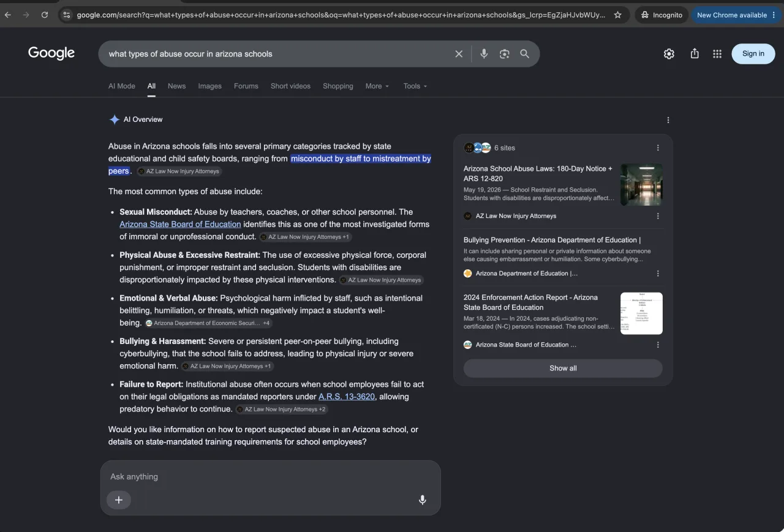Click the browser address bar URL
The height and width of the screenshot is (532, 784).
341,15
